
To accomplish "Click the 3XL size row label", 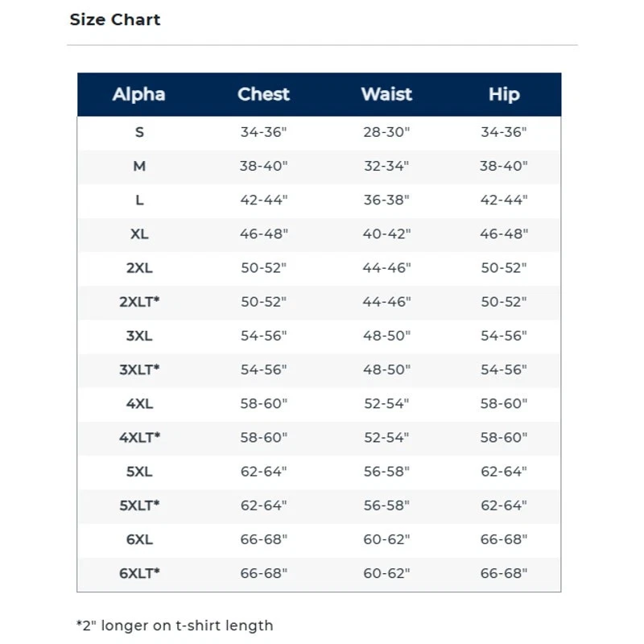I will [x=139, y=336].
